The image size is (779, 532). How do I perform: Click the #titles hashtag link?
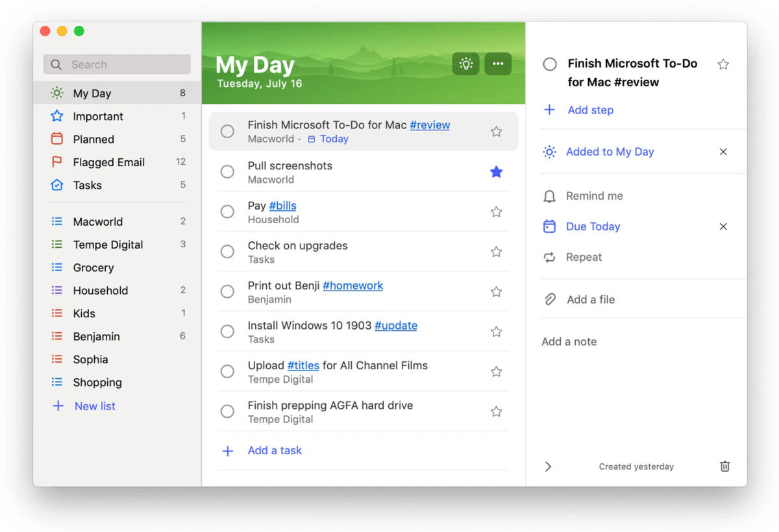[303, 365]
